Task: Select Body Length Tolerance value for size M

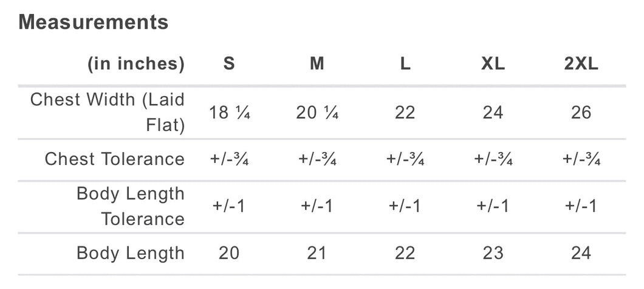Action: pyautogui.click(x=317, y=206)
